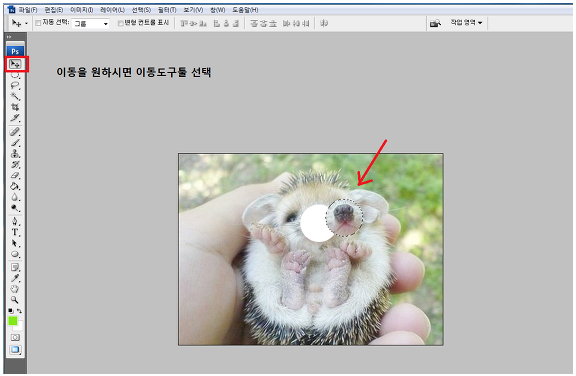Select the Type tool
The image size is (576, 376).
(x=15, y=232)
